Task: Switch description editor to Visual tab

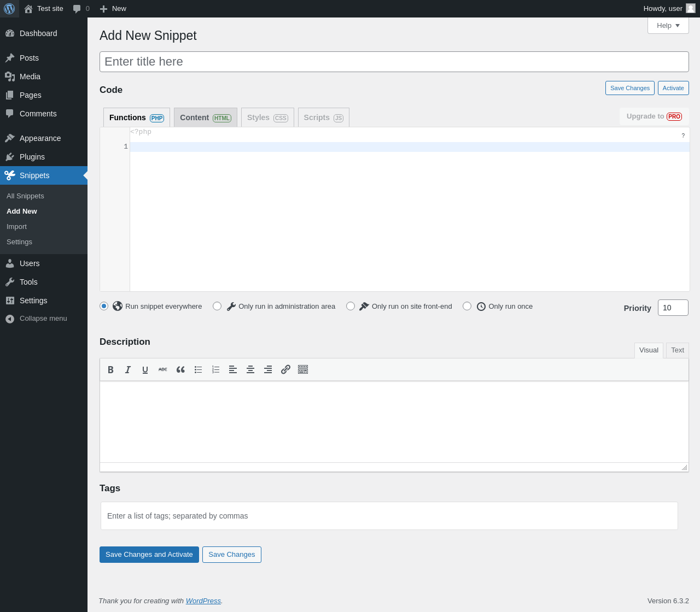Action: (x=649, y=350)
